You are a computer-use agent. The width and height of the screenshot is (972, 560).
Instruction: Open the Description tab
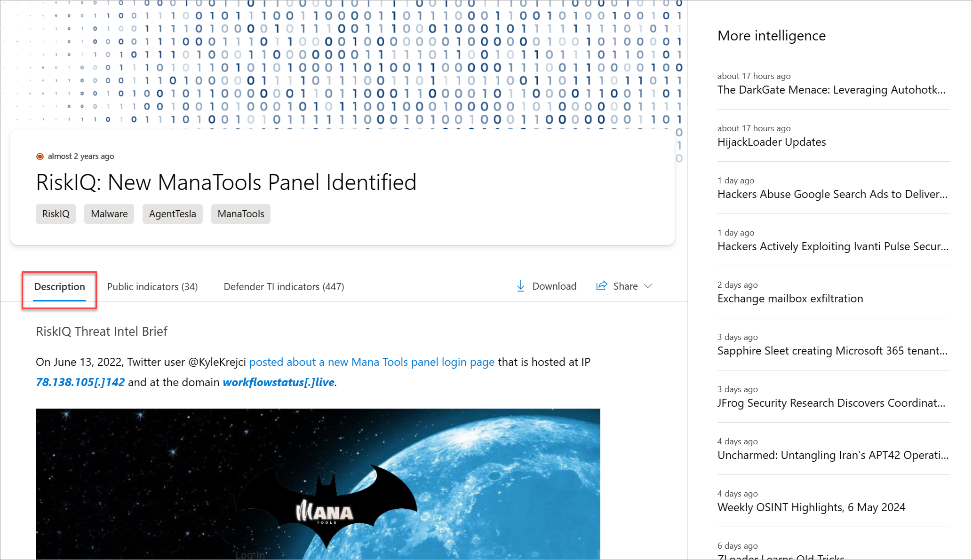pyautogui.click(x=59, y=287)
